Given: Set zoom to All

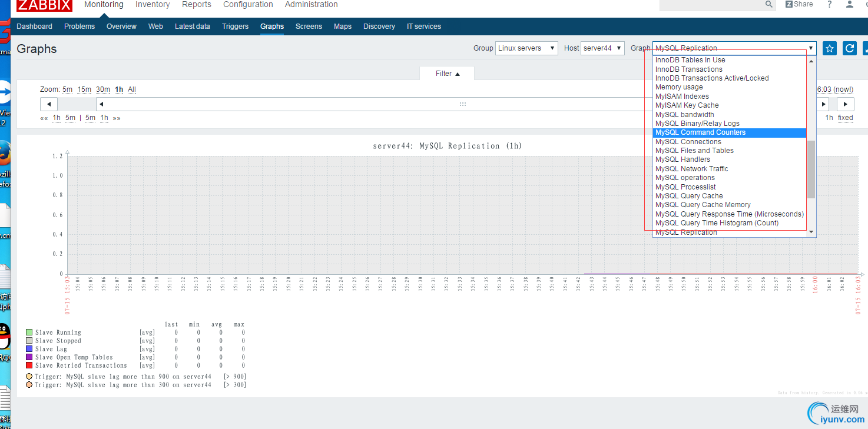Looking at the screenshot, I should pyautogui.click(x=132, y=89).
